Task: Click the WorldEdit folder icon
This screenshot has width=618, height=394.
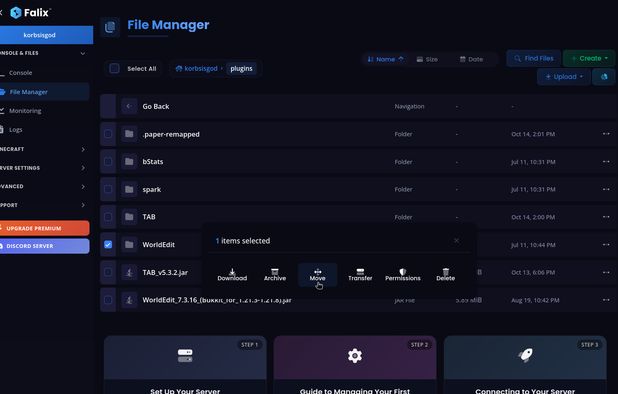Action: click(x=129, y=245)
